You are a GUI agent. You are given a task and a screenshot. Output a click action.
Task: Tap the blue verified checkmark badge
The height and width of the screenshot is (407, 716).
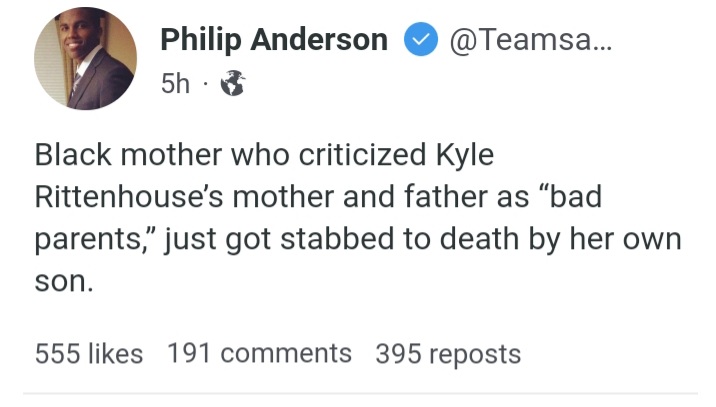click(419, 39)
